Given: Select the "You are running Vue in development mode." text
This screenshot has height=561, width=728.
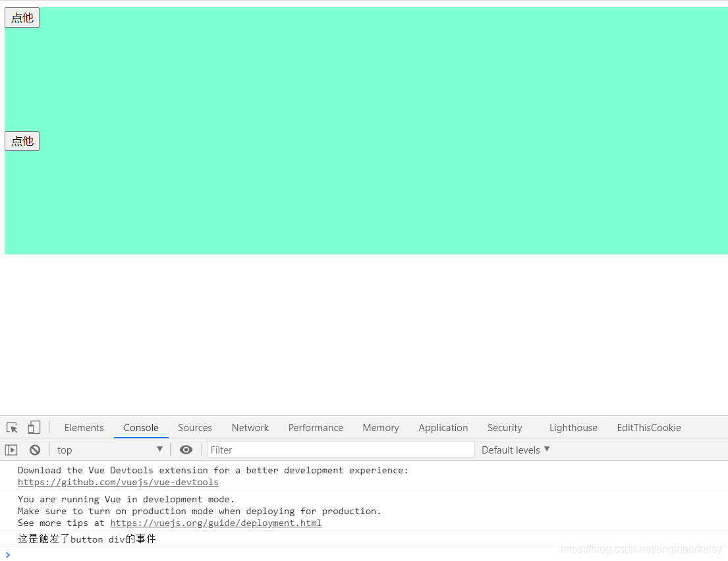Looking at the screenshot, I should (x=126, y=499).
